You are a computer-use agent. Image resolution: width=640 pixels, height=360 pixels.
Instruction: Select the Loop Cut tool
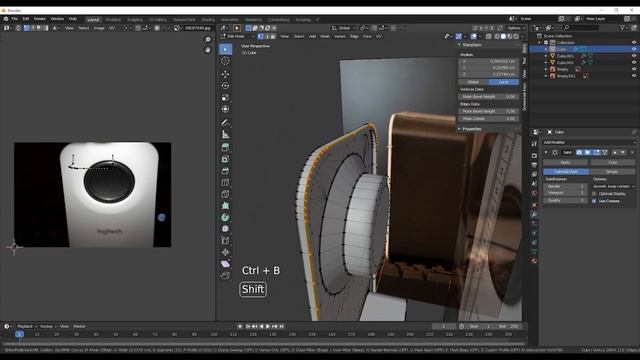225,182
